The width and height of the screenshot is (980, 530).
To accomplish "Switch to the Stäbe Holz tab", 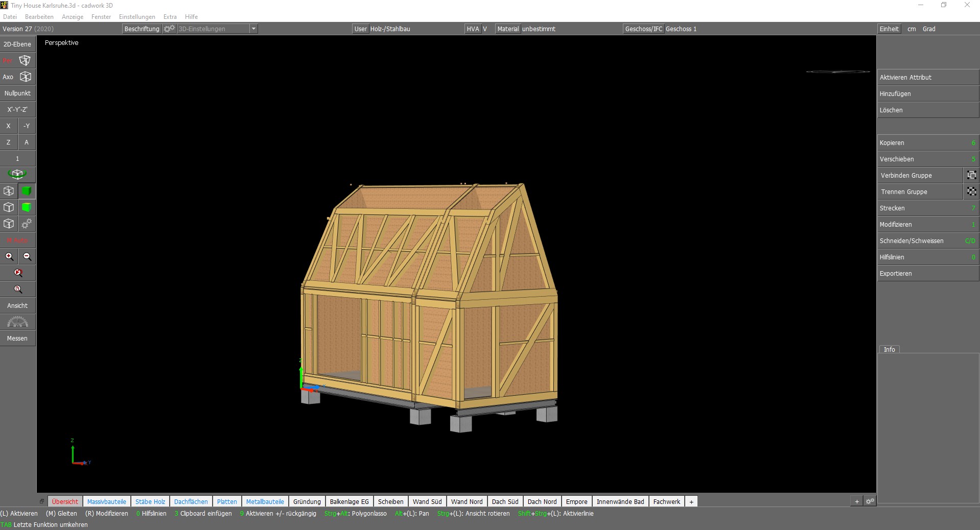I will (150, 501).
